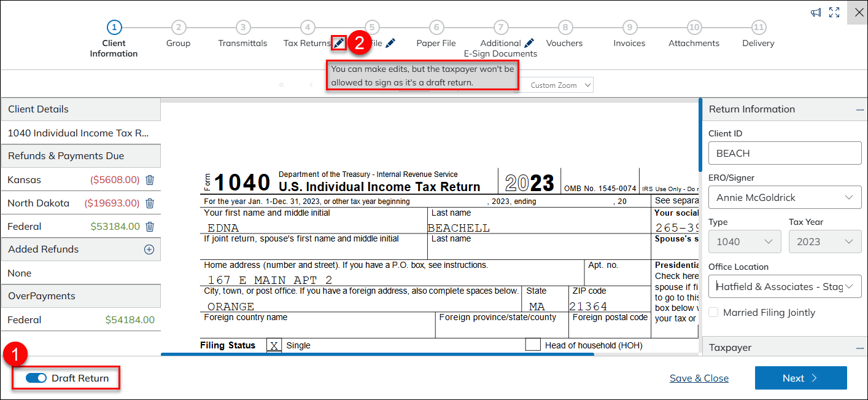Click the Save & Close link
The image size is (868, 400).
(x=699, y=378)
